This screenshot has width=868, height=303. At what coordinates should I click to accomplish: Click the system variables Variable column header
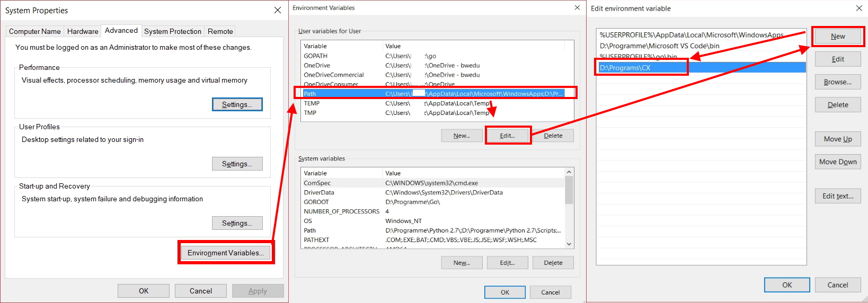pos(342,173)
